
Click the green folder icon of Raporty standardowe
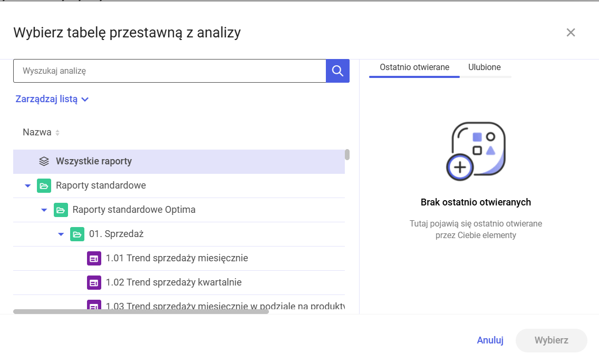click(44, 186)
